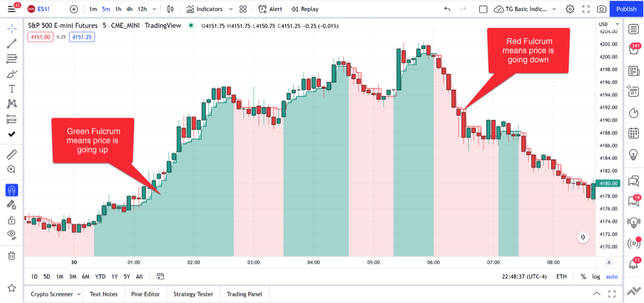Click the add symbol plus icon
644x303 pixels.
click(x=74, y=9)
